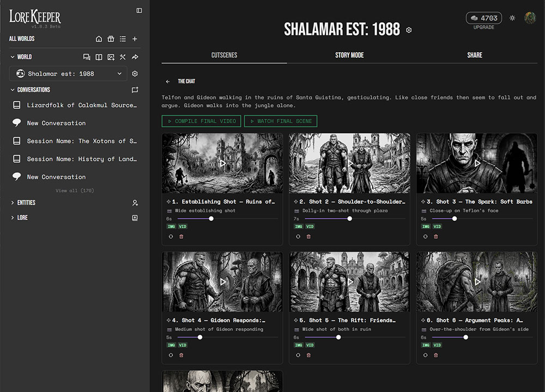Toggle light/dark theme sun icon
The height and width of the screenshot is (392, 545).
[512, 18]
